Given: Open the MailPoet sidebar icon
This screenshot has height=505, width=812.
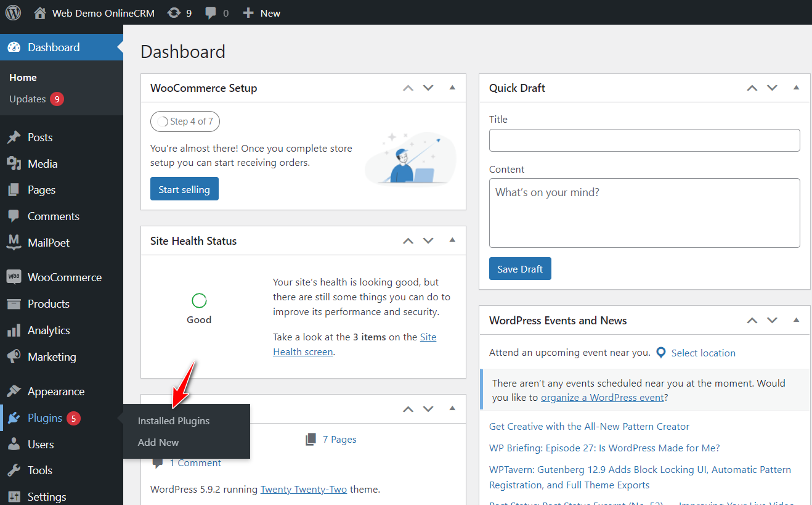Looking at the screenshot, I should click(x=14, y=243).
